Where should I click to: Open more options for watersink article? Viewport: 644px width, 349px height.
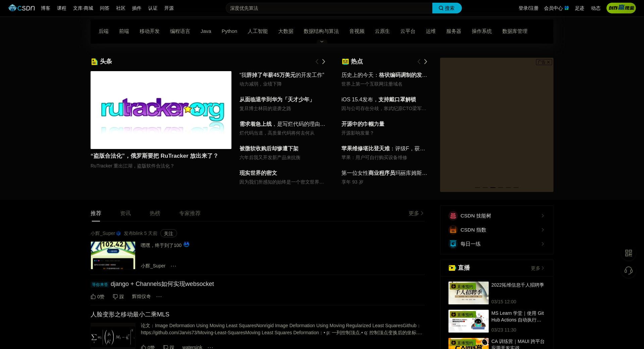click(210, 347)
